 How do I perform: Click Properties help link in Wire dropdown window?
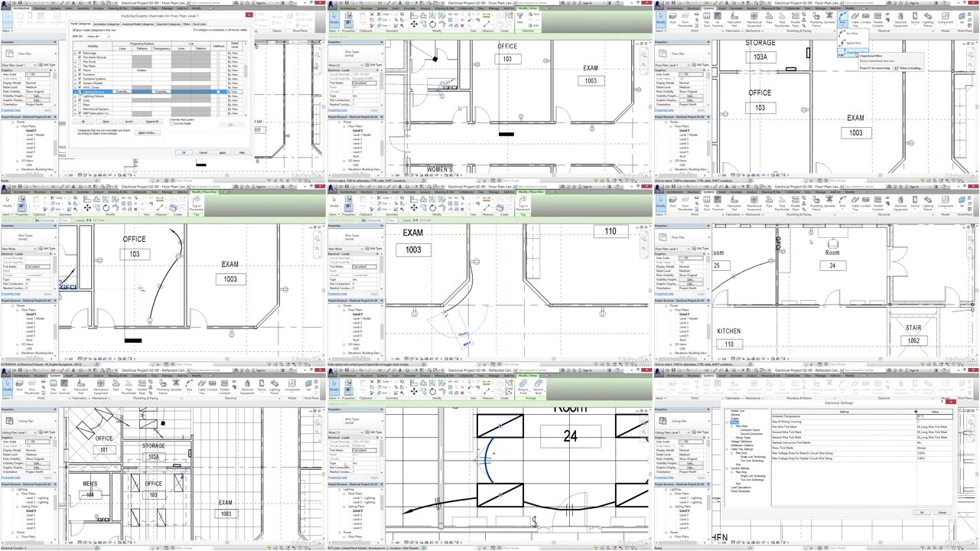(666, 109)
